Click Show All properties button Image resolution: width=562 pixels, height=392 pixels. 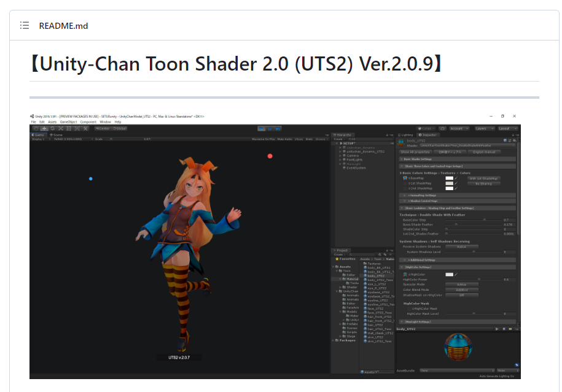click(415, 152)
